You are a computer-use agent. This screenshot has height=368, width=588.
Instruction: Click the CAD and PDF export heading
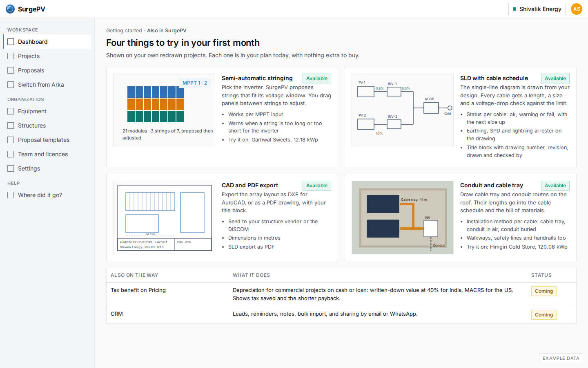(250, 185)
